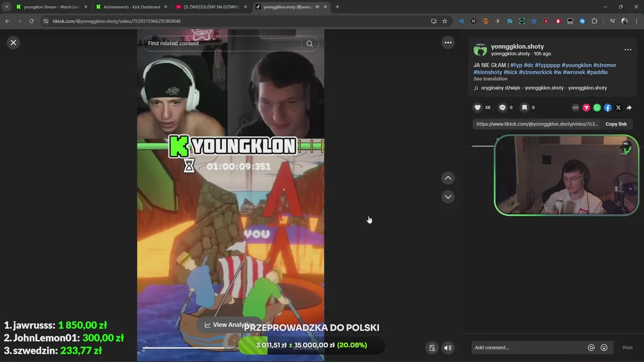Screen dimensions: 644x362
Task: Open the emoji picker in comment box
Action: click(x=604, y=347)
